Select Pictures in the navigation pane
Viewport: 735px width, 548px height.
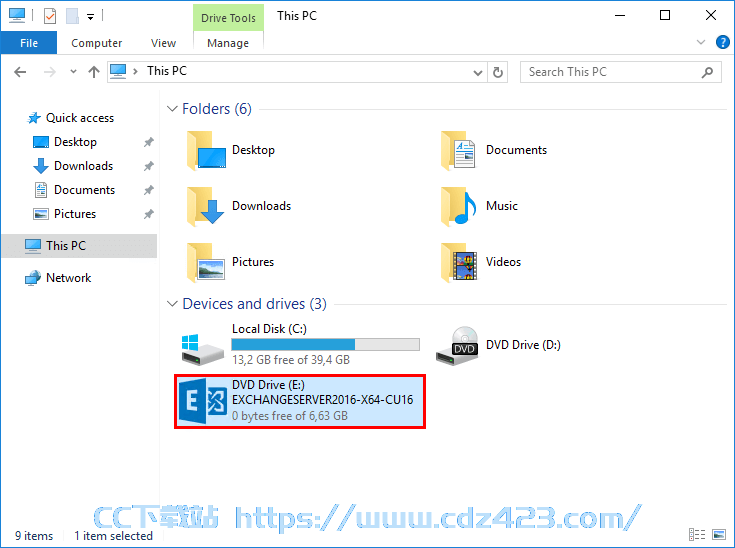tap(75, 214)
